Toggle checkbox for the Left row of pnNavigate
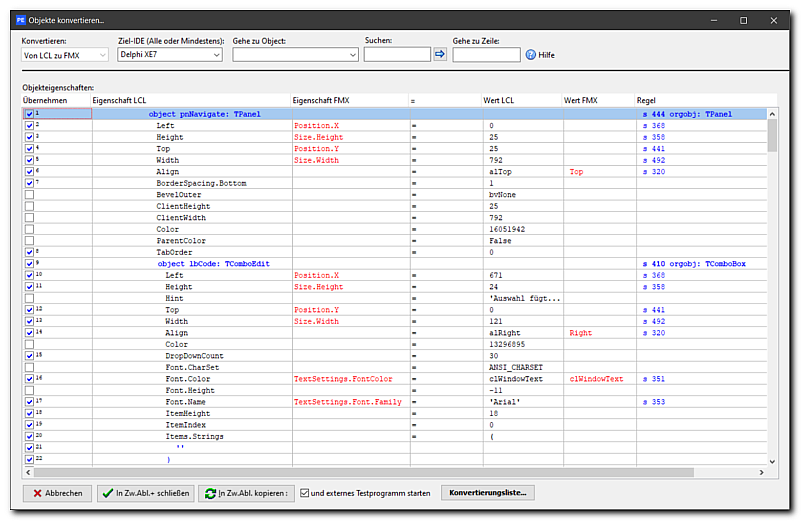 click(28, 126)
